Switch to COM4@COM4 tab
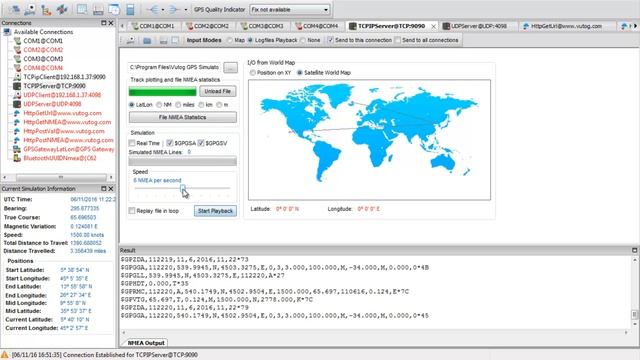Viewport: 640px width, 360px height. coord(317,26)
